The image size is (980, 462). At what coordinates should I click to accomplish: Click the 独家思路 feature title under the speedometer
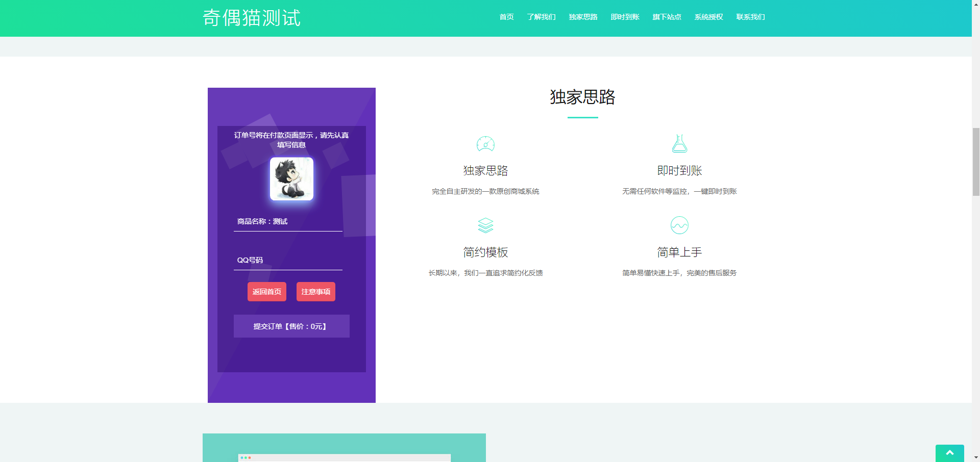click(485, 171)
